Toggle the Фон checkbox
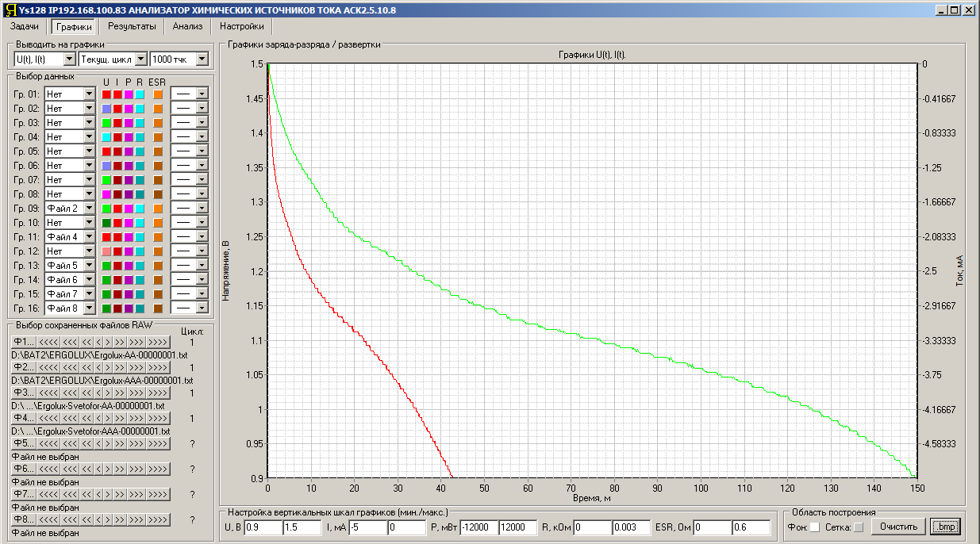This screenshot has height=544, width=980. 813,527
